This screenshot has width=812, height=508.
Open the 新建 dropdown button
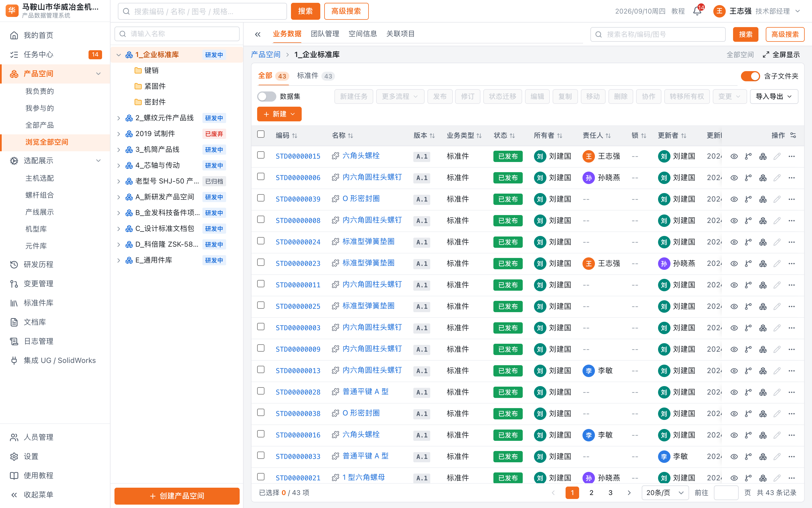279,114
